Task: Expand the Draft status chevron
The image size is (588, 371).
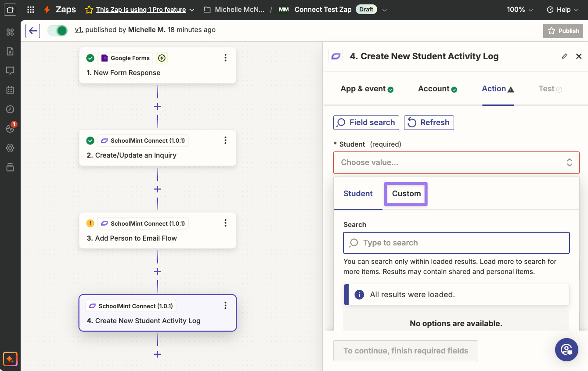Action: tap(385, 10)
